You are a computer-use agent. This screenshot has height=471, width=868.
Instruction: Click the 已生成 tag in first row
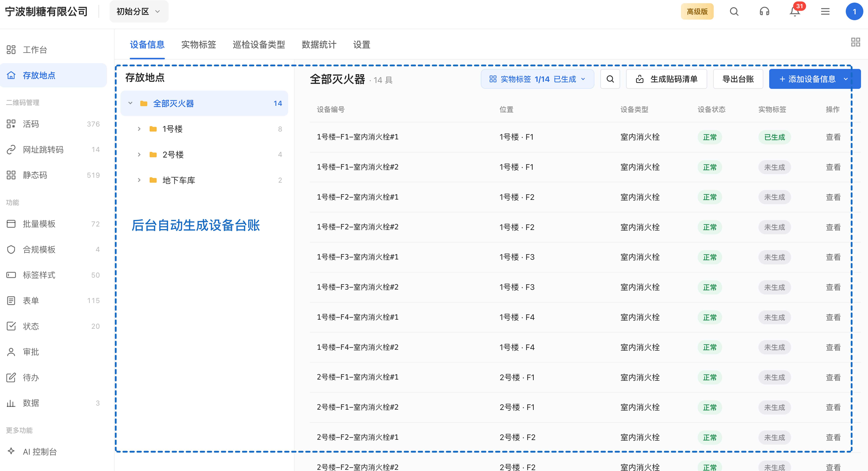(775, 137)
